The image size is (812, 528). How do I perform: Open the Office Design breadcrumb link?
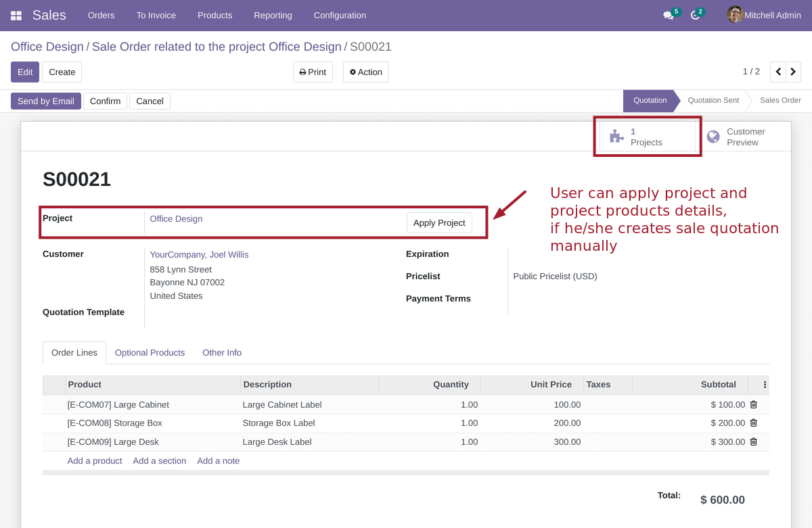47,47
